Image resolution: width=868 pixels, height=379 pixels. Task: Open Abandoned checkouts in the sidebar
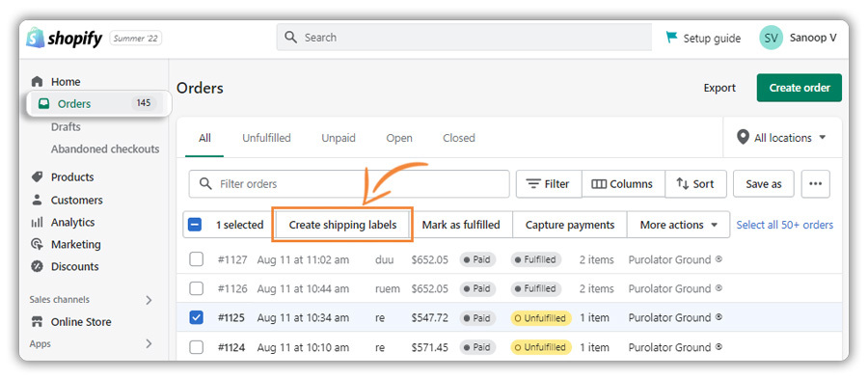coord(105,149)
